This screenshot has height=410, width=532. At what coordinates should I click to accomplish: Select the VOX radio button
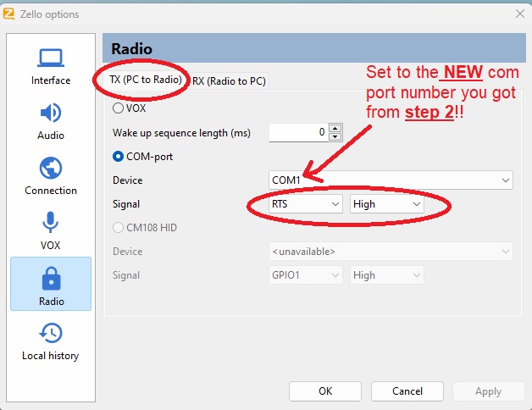click(x=118, y=108)
